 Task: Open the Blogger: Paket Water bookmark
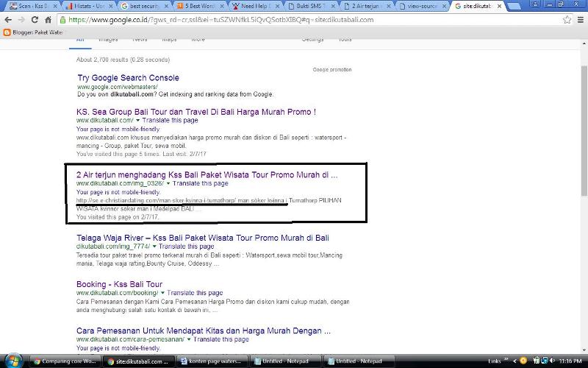click(x=33, y=32)
